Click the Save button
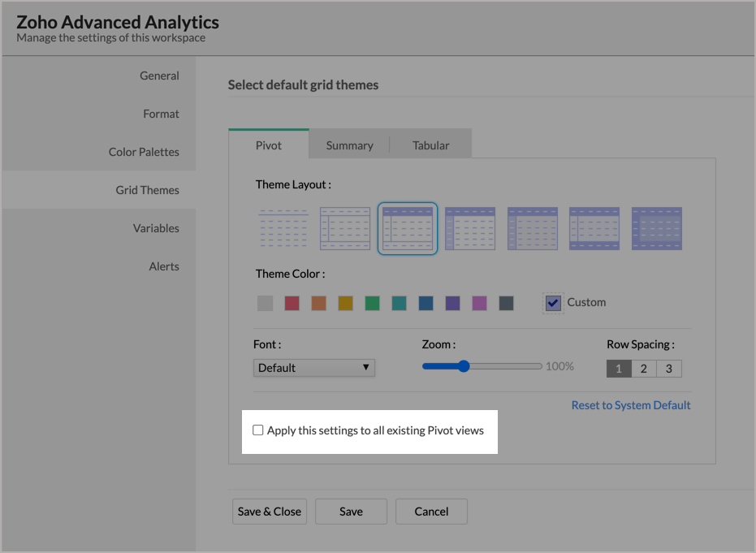This screenshot has width=756, height=553. (351, 512)
